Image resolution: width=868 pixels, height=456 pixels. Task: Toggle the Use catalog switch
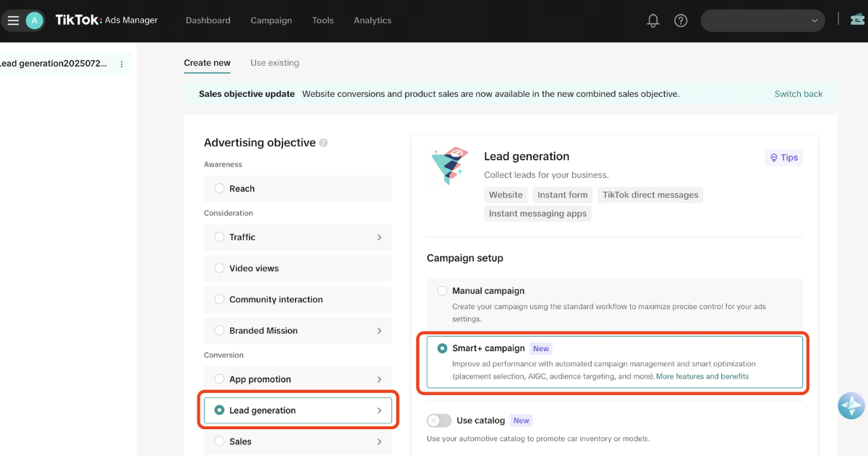coord(439,421)
